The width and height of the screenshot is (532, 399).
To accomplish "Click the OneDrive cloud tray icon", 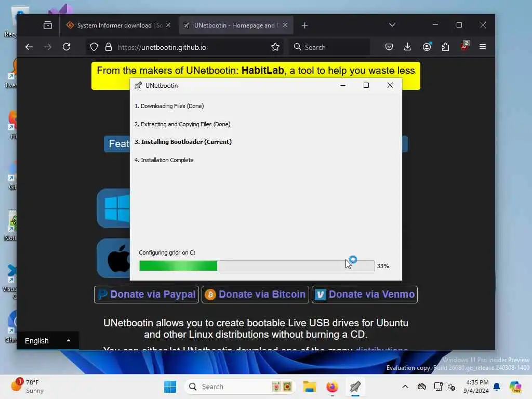I will click(x=422, y=387).
